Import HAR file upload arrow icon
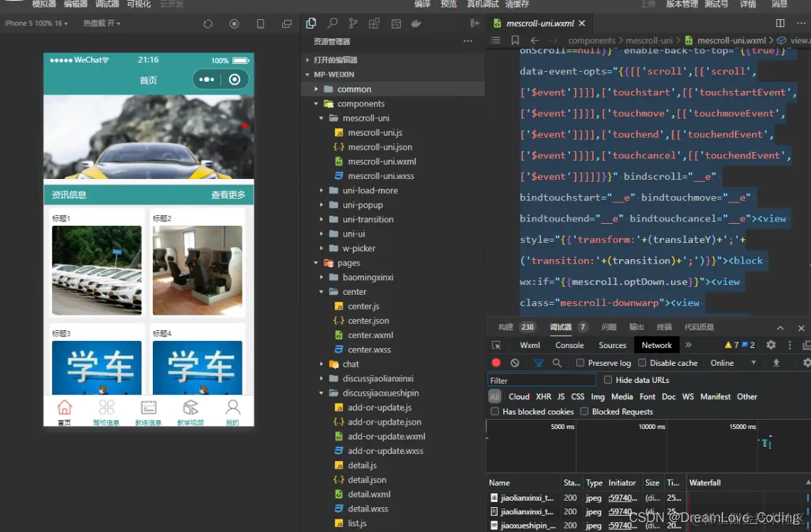This screenshot has width=811, height=532. click(x=776, y=363)
